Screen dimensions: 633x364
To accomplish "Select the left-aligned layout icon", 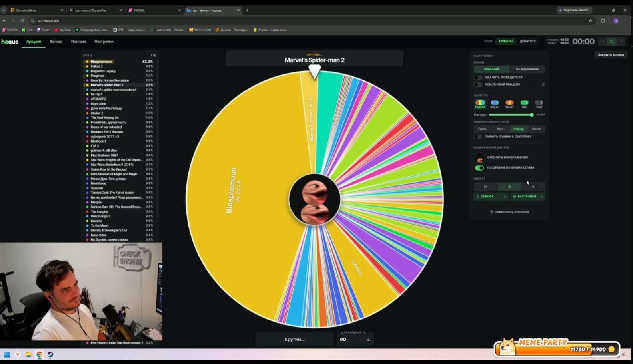I will (x=486, y=187).
